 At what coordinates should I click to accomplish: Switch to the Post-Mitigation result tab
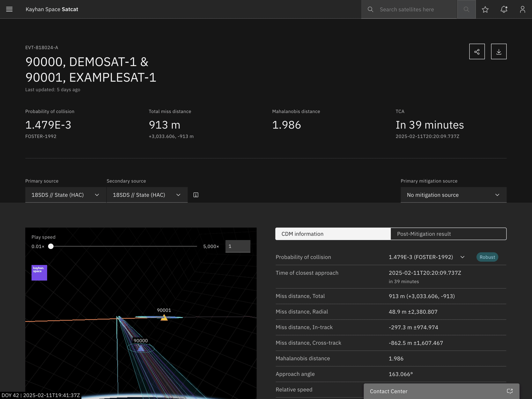tap(448, 234)
